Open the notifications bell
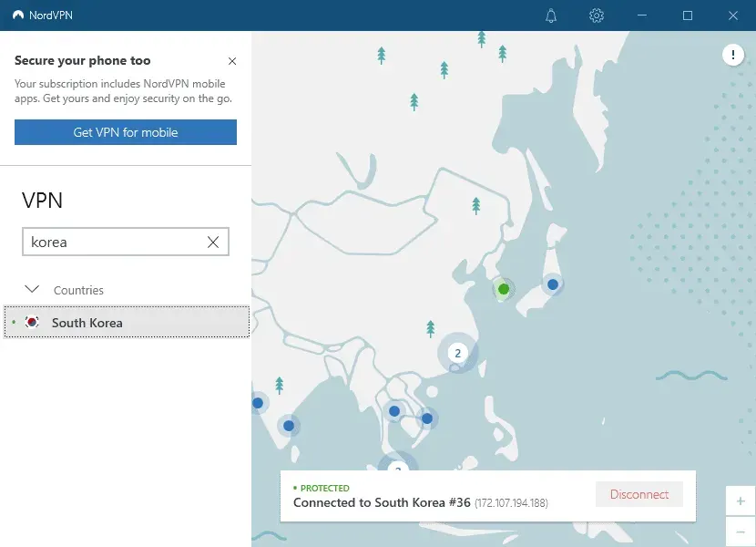 click(551, 15)
